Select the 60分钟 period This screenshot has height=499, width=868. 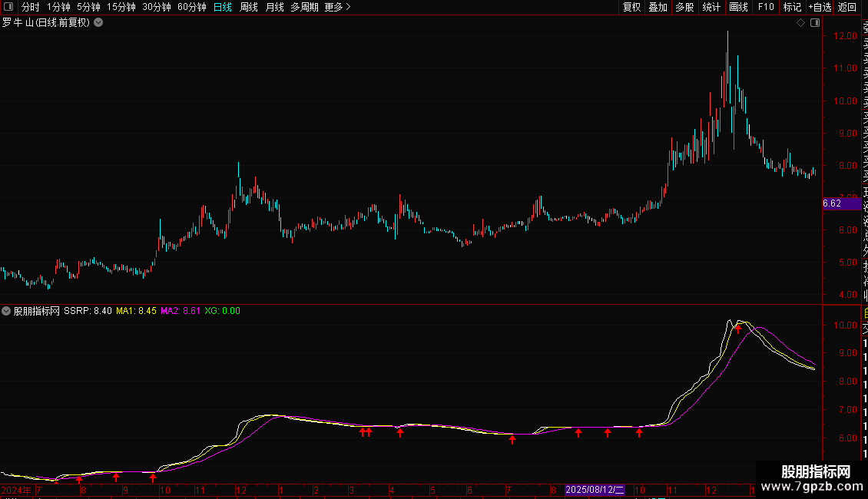click(x=191, y=7)
